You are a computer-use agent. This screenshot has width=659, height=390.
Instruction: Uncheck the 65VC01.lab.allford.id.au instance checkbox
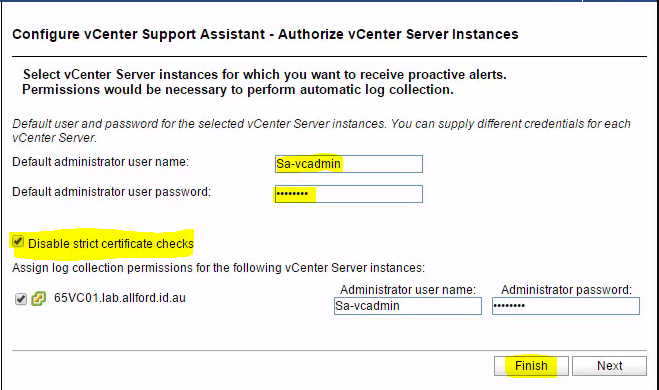point(21,299)
